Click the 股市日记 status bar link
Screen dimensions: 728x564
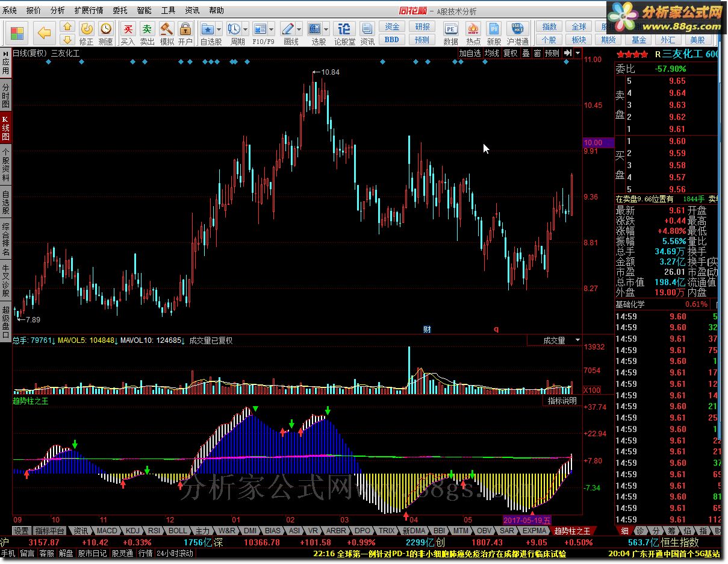coord(92,553)
